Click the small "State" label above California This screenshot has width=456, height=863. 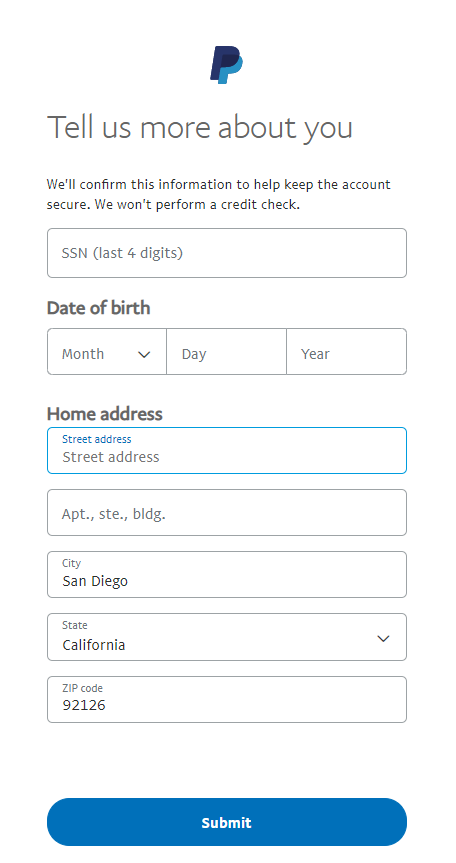coord(75,625)
